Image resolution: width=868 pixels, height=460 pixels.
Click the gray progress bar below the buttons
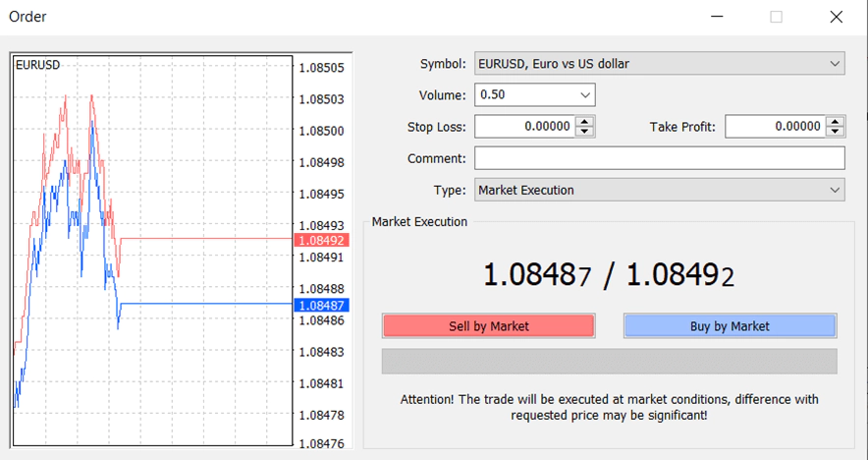point(609,361)
